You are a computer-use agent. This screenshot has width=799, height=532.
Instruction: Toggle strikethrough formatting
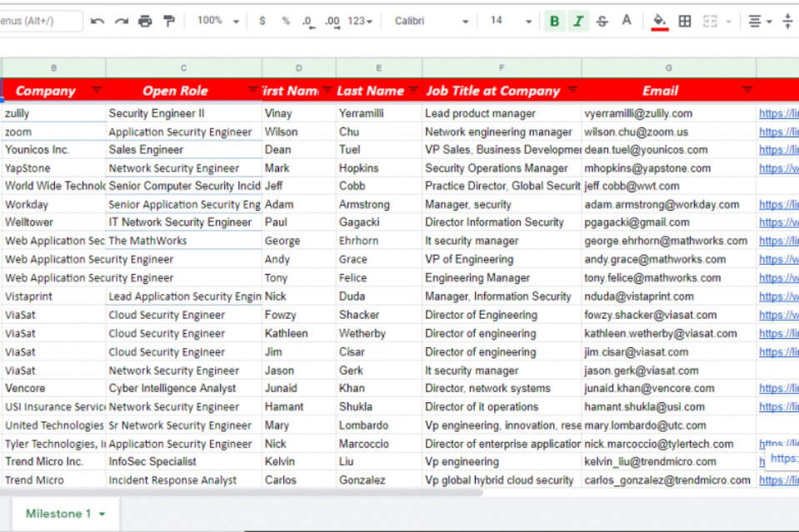coord(602,21)
